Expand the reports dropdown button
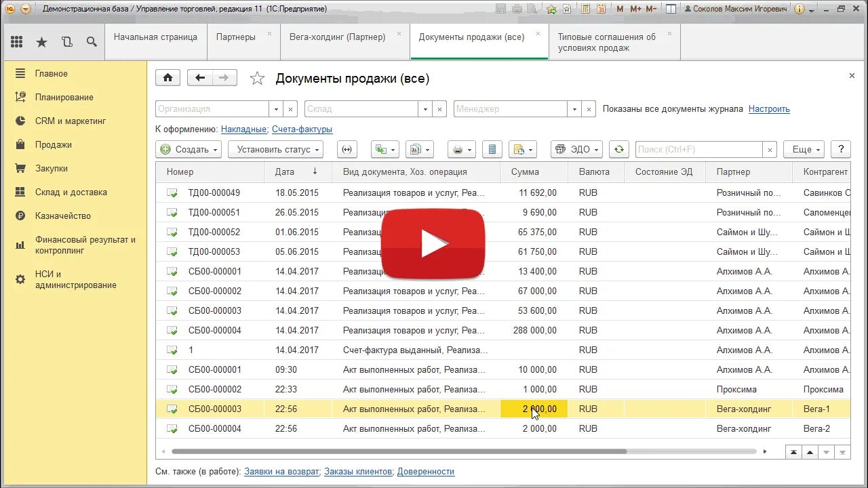This screenshot has height=488, width=868. (x=419, y=149)
